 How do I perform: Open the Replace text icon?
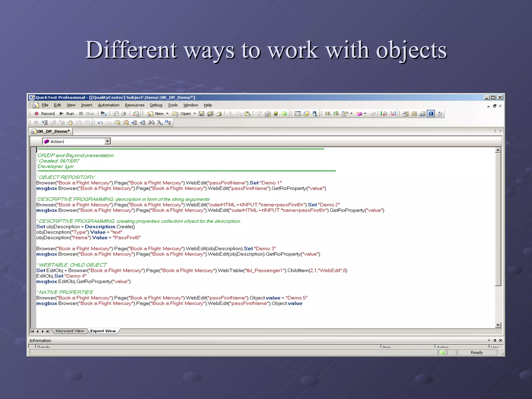(160, 122)
